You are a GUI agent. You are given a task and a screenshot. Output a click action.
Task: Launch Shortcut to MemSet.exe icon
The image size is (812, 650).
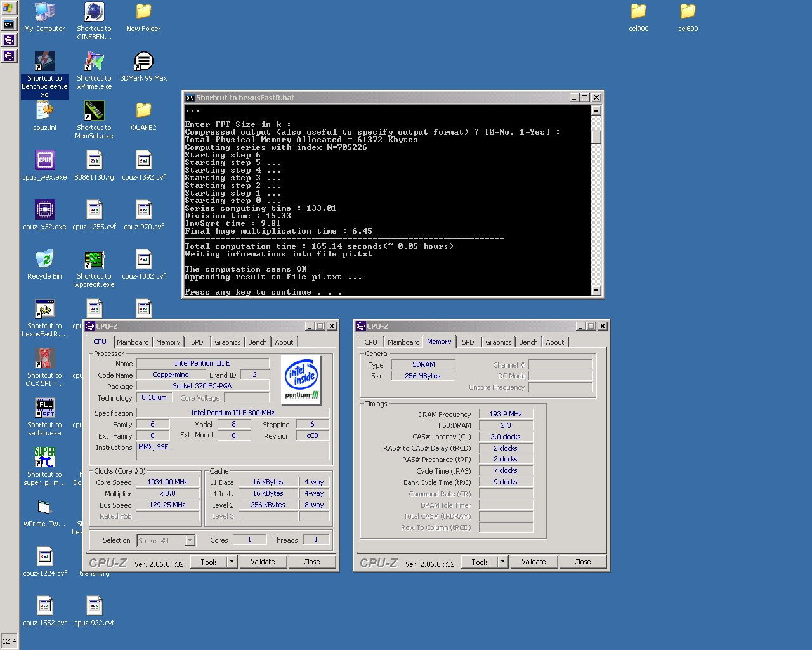point(94,120)
